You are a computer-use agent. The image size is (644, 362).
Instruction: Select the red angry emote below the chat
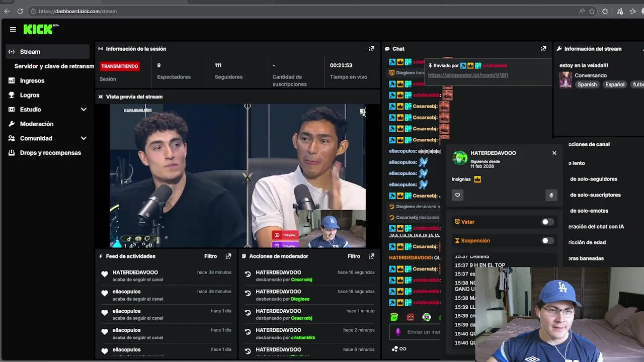[411, 317]
